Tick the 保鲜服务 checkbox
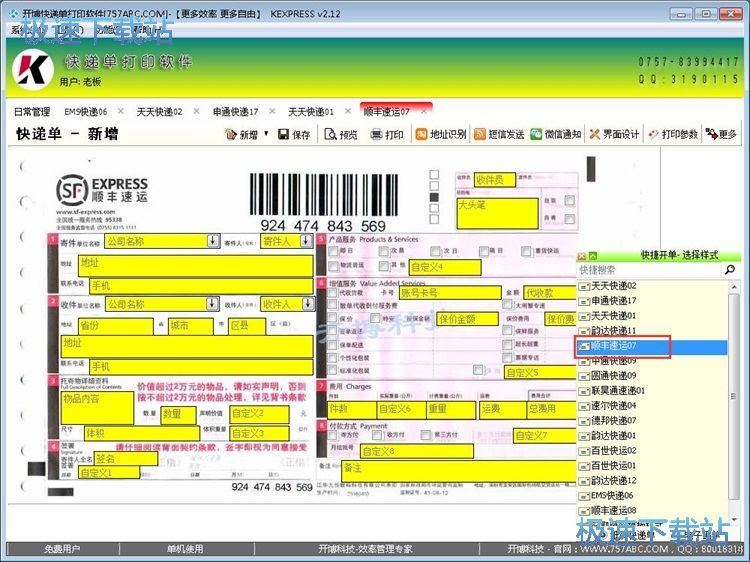The image size is (750, 562). coord(507,331)
